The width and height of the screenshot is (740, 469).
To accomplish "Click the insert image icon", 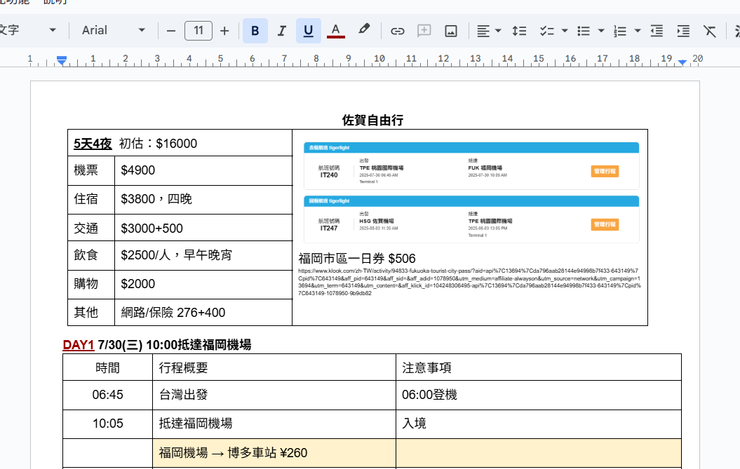I will pyautogui.click(x=451, y=31).
